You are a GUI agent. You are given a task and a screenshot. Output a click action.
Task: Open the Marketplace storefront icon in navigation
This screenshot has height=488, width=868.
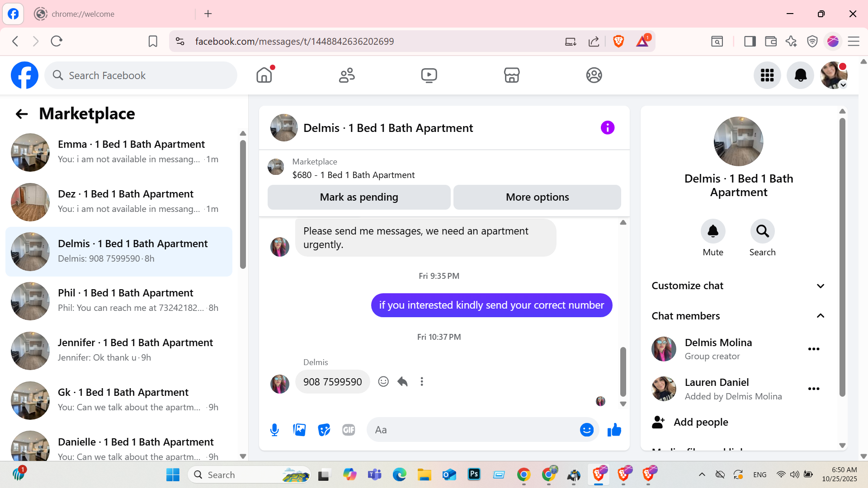pos(512,75)
